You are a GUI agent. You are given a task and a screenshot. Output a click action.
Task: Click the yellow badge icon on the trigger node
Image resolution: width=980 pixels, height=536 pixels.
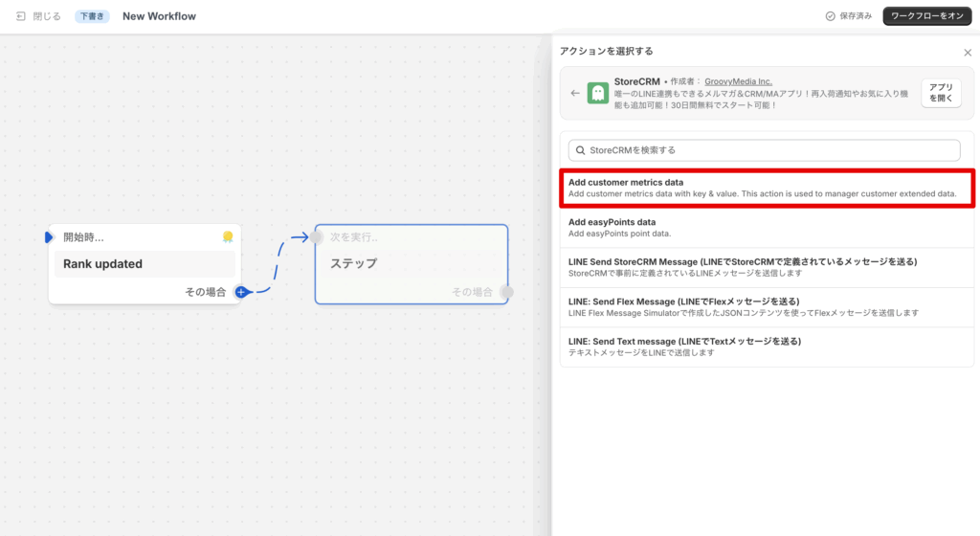pos(228,236)
